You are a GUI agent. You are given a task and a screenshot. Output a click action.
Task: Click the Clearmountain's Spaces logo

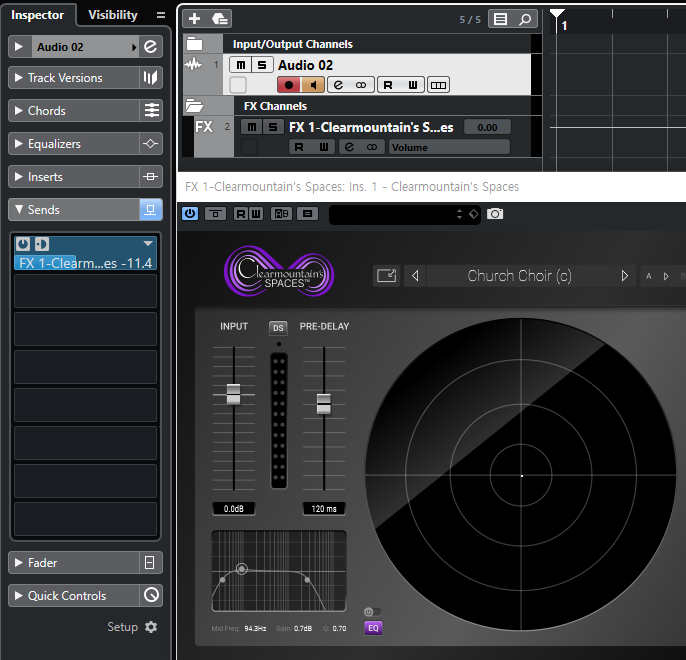279,271
